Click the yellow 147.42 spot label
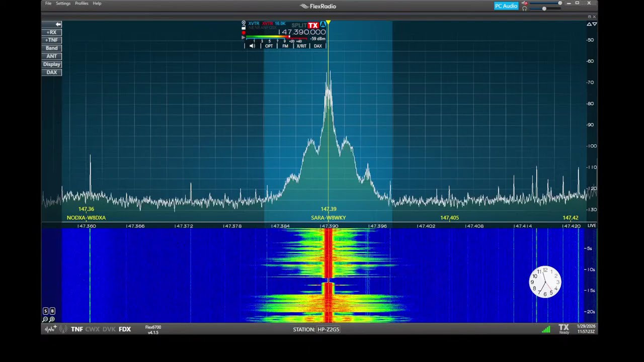Image resolution: width=644 pixels, height=362 pixels. tap(571, 218)
